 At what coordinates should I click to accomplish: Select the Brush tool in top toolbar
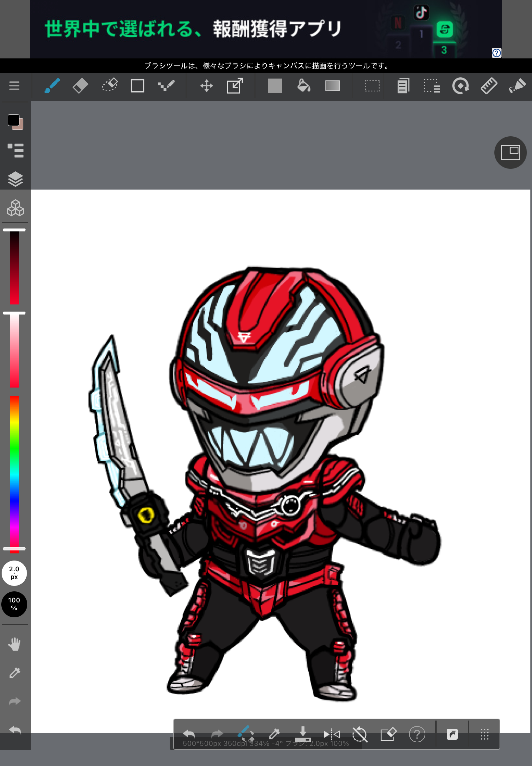(52, 86)
